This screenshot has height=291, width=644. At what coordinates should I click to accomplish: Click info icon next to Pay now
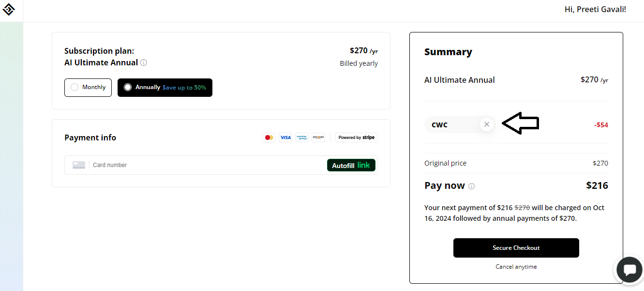[472, 186]
